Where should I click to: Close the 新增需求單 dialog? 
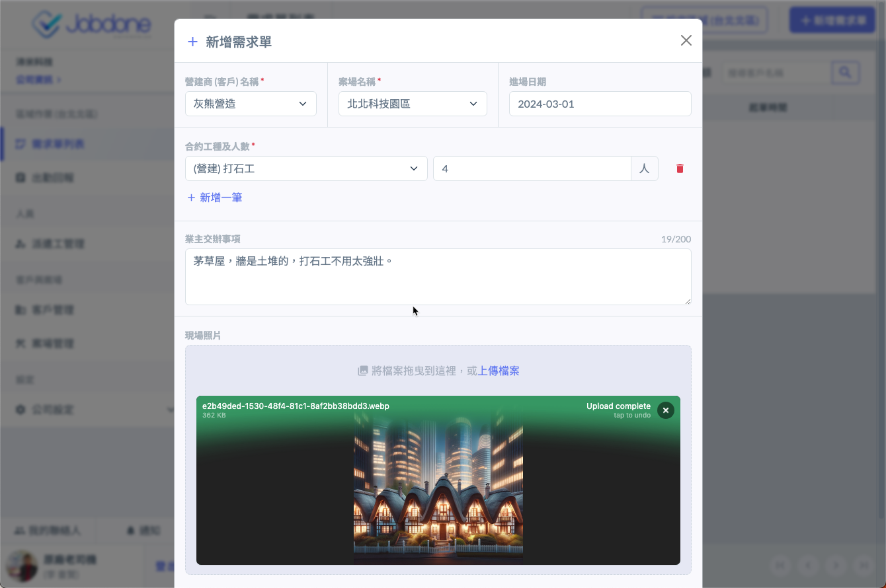point(686,40)
